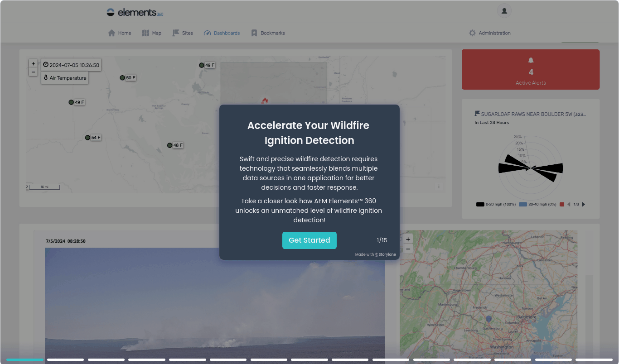Screen dimensions: 619x364
Task: Click the Bookmarks ribbon icon
Action: (x=254, y=32)
